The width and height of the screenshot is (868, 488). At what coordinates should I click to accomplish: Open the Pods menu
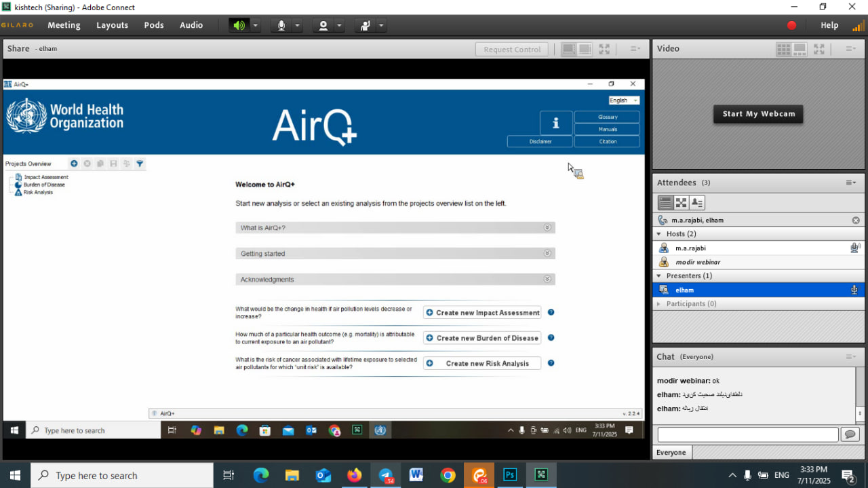pyautogui.click(x=154, y=25)
